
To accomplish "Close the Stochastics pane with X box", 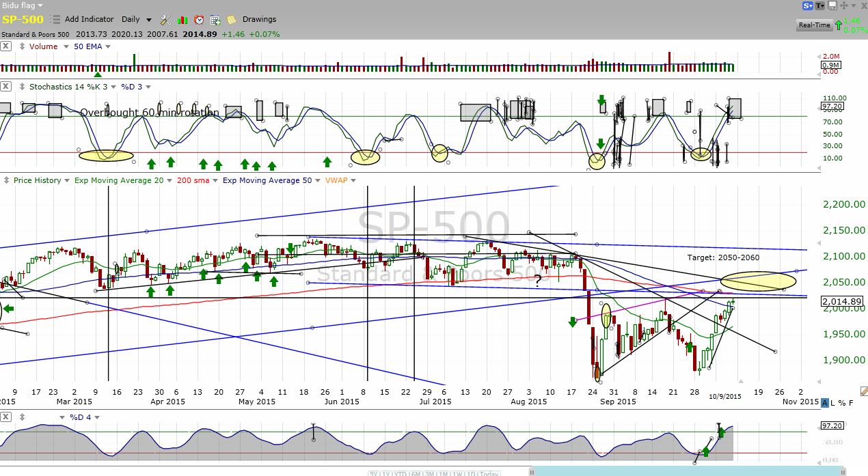I will [x=5, y=87].
